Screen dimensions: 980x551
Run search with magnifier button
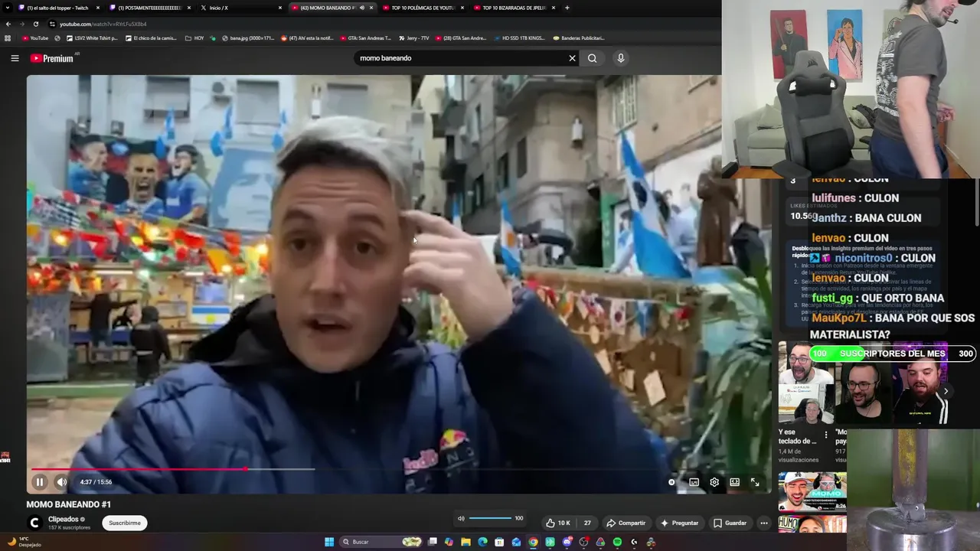pyautogui.click(x=592, y=58)
